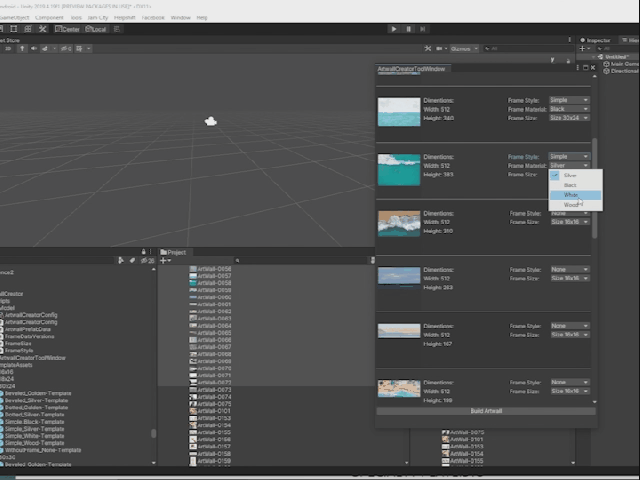The width and height of the screenshot is (640, 480).
Task: Select FrameStyle script in project tree
Action: click(x=17, y=351)
